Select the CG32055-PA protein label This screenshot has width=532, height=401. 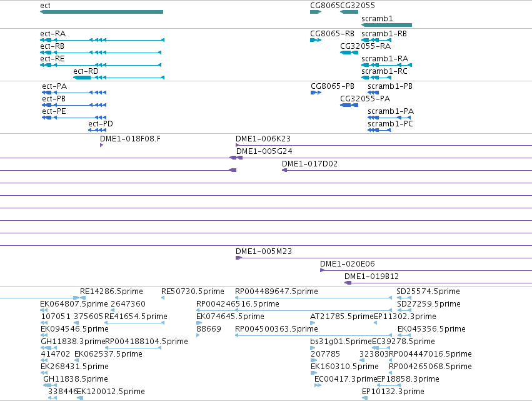click(365, 99)
